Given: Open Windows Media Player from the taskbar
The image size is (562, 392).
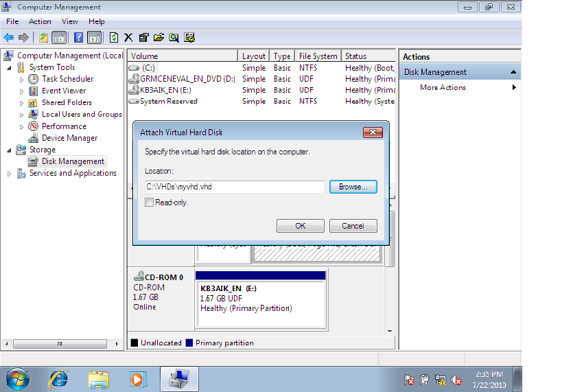Looking at the screenshot, I should [138, 379].
